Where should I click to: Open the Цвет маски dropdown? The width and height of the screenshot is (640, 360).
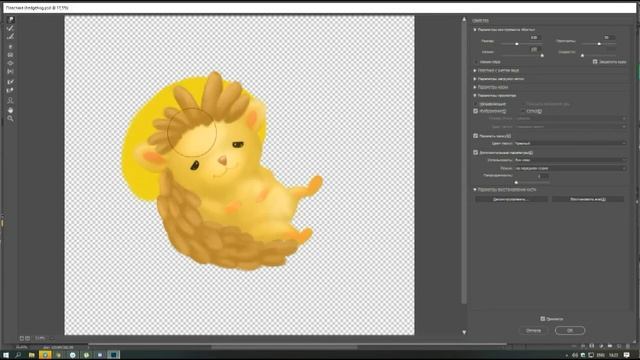[x=570, y=143]
